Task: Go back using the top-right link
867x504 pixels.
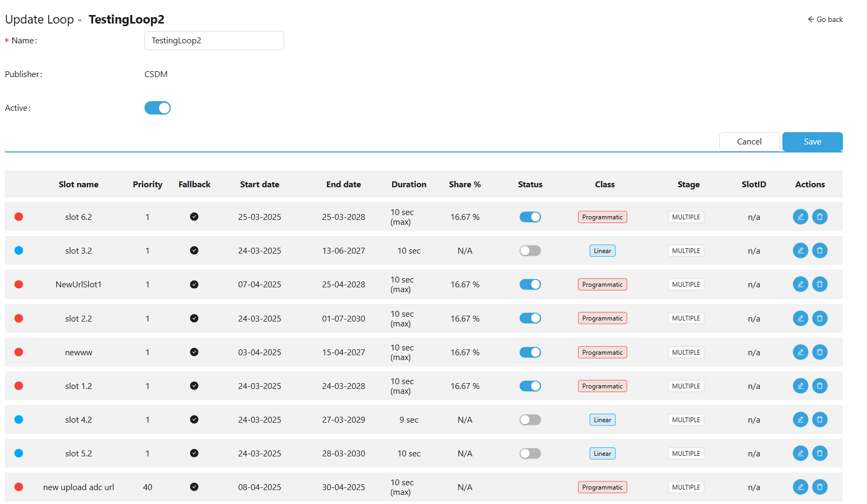Action: 825,19
